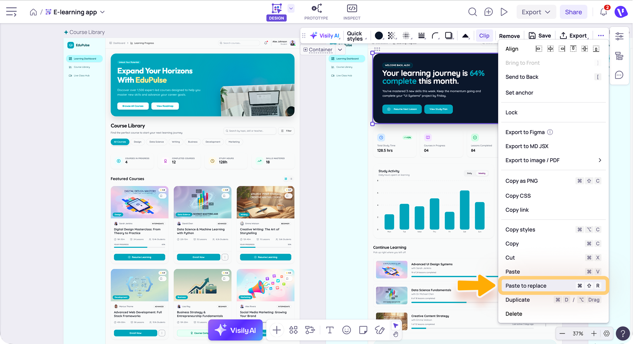
Task: Click Remove in the floating toolbar
Action: pyautogui.click(x=509, y=36)
